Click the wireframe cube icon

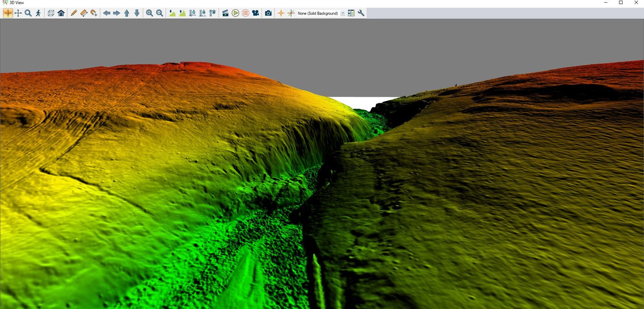click(x=51, y=13)
